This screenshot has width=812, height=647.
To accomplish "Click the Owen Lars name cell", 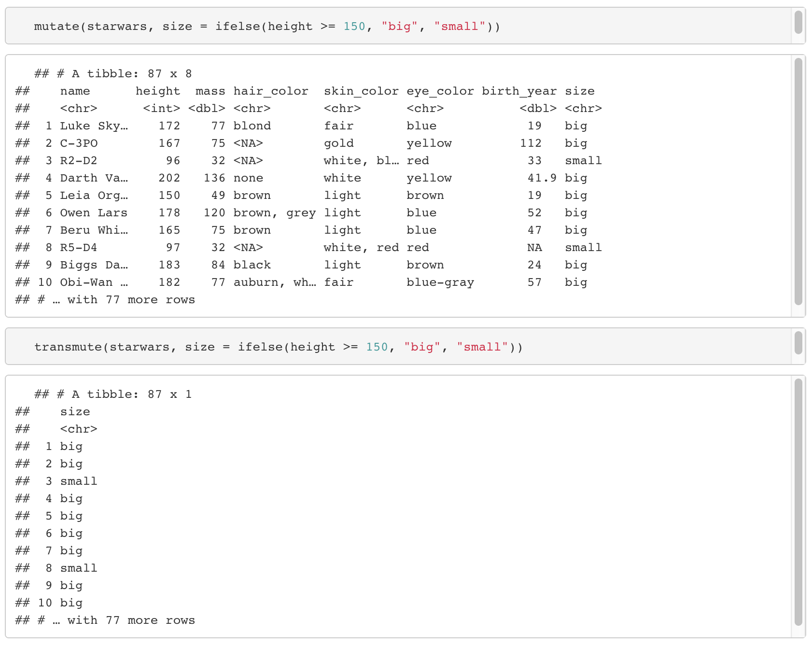I will (94, 212).
